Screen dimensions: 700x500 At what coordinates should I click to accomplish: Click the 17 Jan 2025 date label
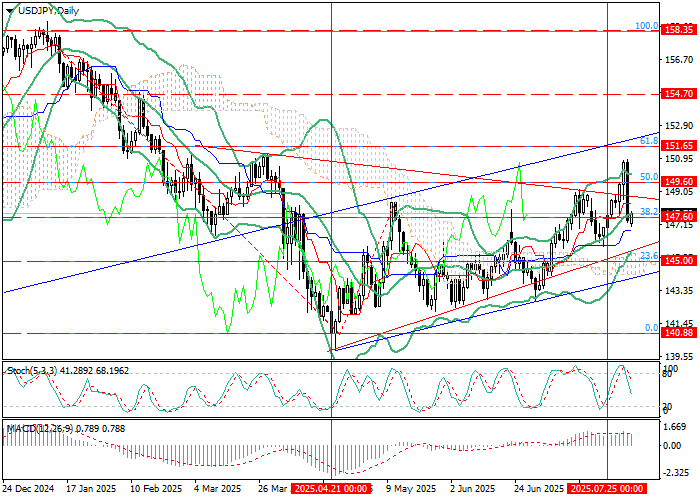92,488
